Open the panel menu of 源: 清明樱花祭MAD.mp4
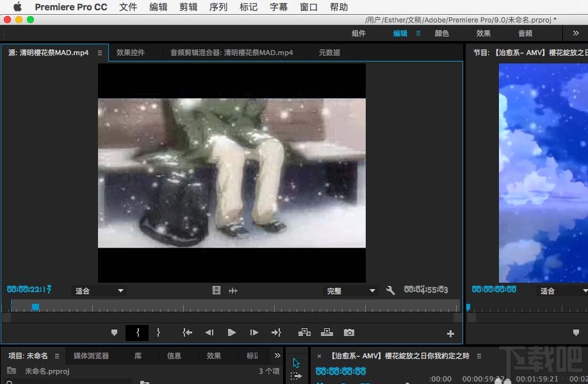Screen dimensions: 588x384 [100, 53]
